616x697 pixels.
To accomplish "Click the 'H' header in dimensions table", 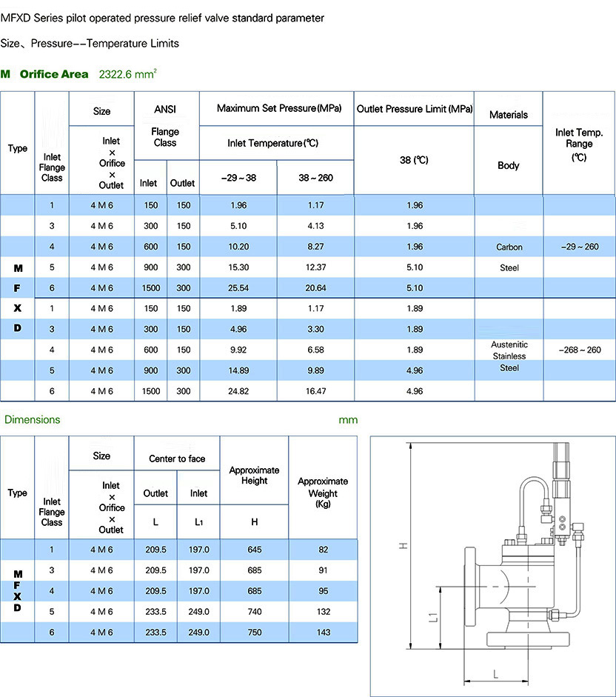I will (x=254, y=522).
